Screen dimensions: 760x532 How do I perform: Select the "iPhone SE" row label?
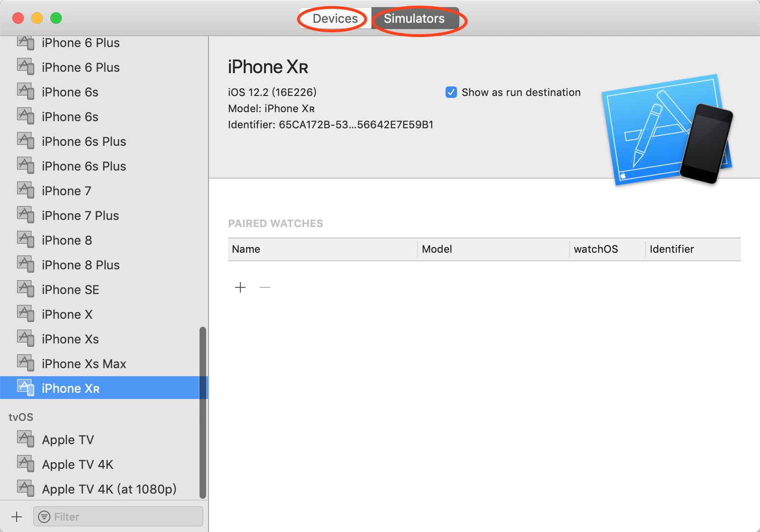(x=70, y=290)
